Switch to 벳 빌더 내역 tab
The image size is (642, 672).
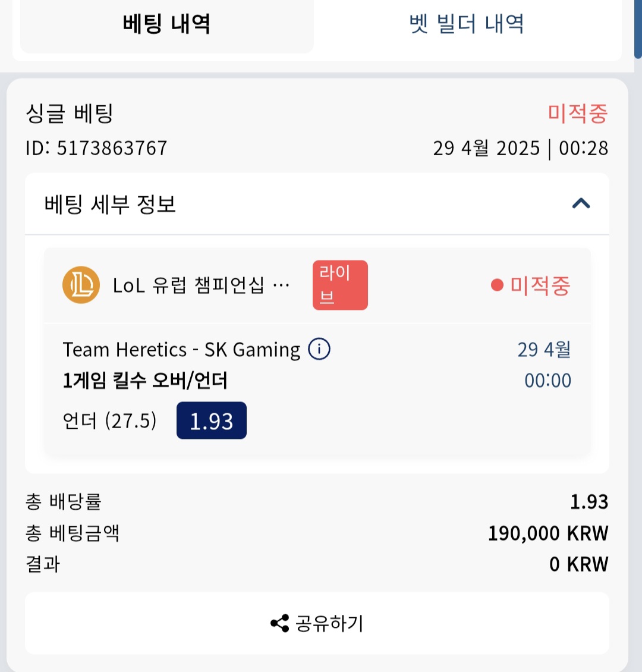coord(467,24)
